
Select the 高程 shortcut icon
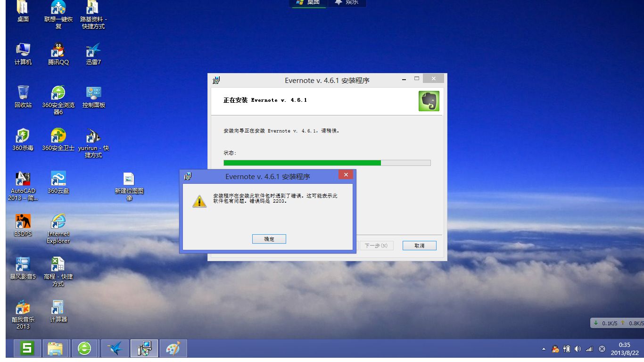point(58,271)
